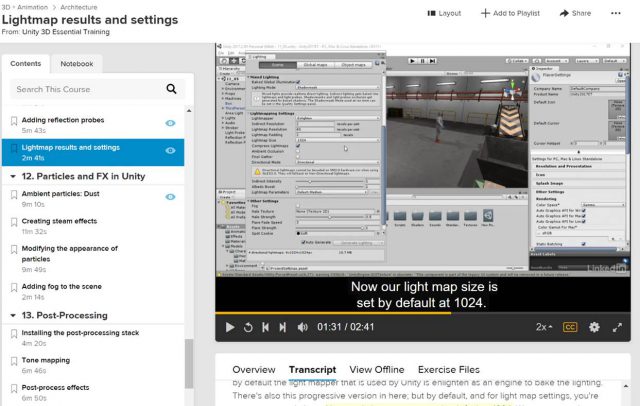Open Post-process effects video

pyautogui.click(x=55, y=388)
